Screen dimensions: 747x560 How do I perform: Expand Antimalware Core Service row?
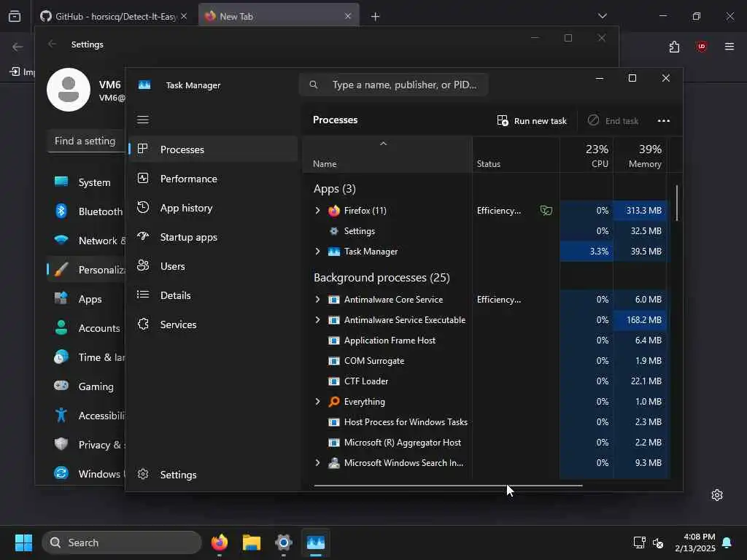pos(318,300)
